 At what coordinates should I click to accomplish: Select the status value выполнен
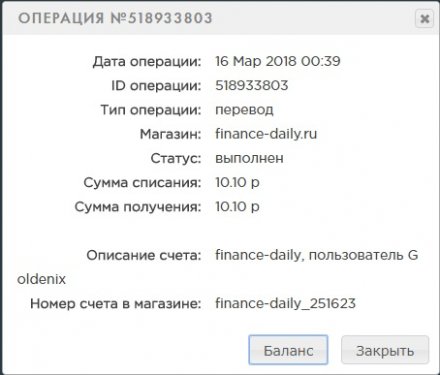pyautogui.click(x=249, y=158)
